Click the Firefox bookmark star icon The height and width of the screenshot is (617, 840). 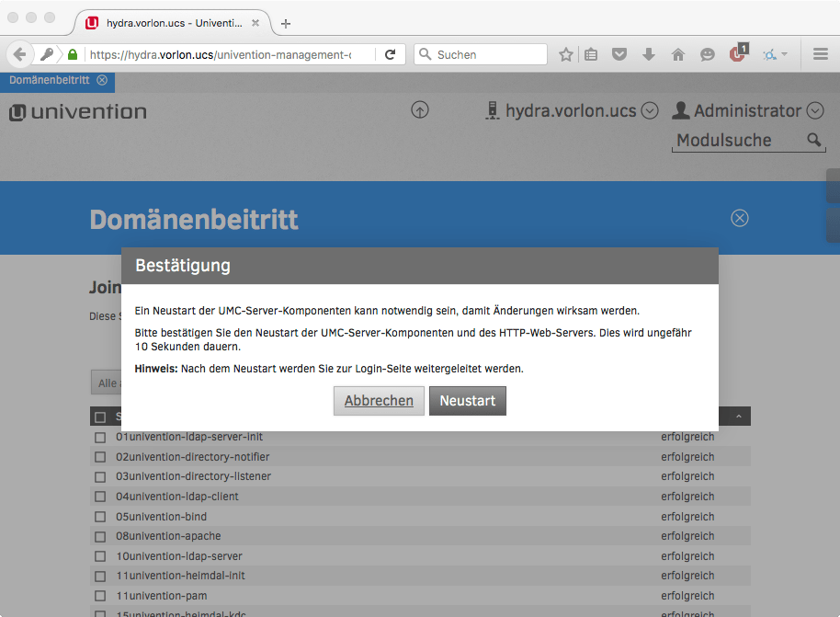(x=566, y=55)
